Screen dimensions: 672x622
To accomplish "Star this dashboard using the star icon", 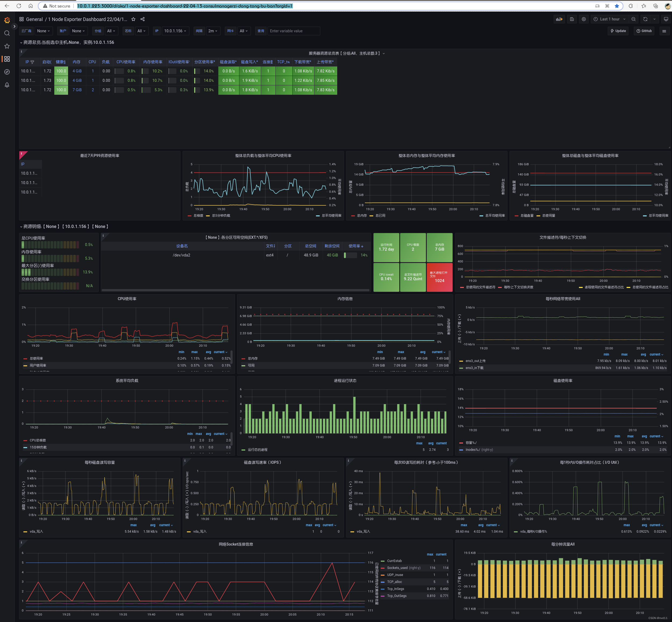I will click(x=133, y=19).
